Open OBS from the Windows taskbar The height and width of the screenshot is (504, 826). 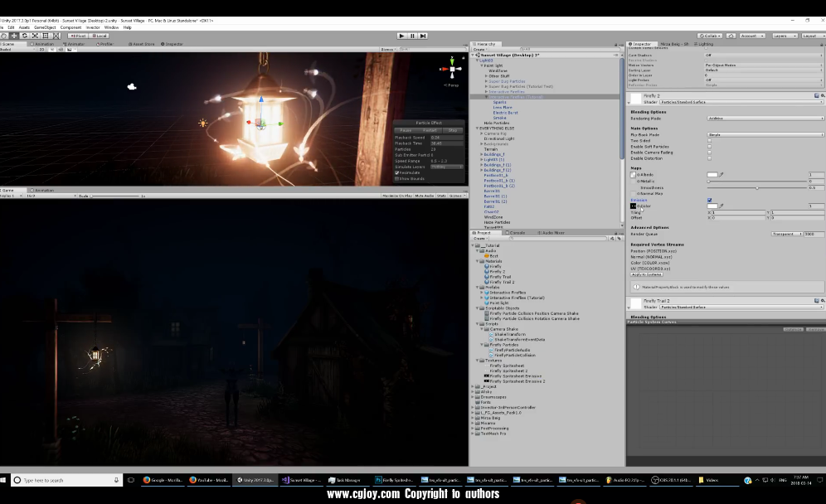point(670,480)
